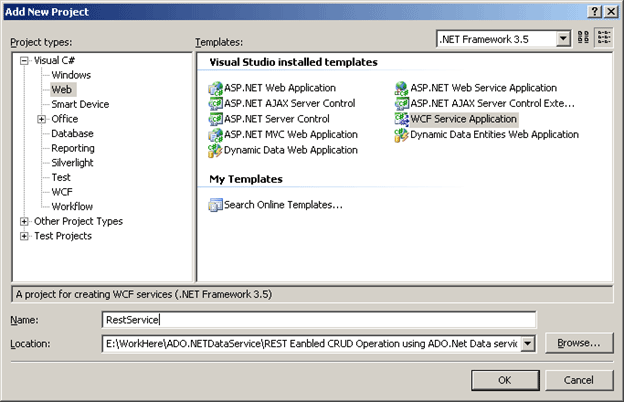Select the Dynamic Data Web Application icon

click(215, 150)
